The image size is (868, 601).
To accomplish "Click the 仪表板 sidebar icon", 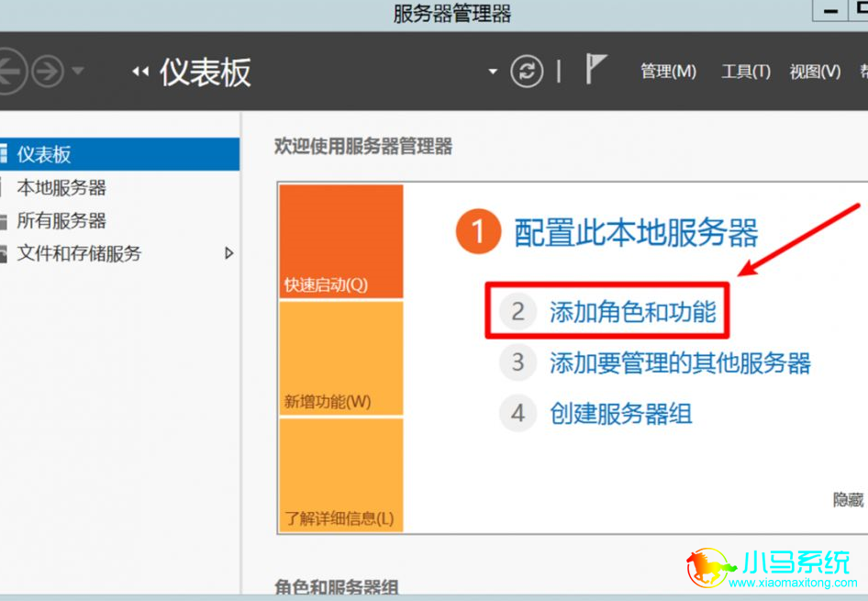I will tap(4, 154).
